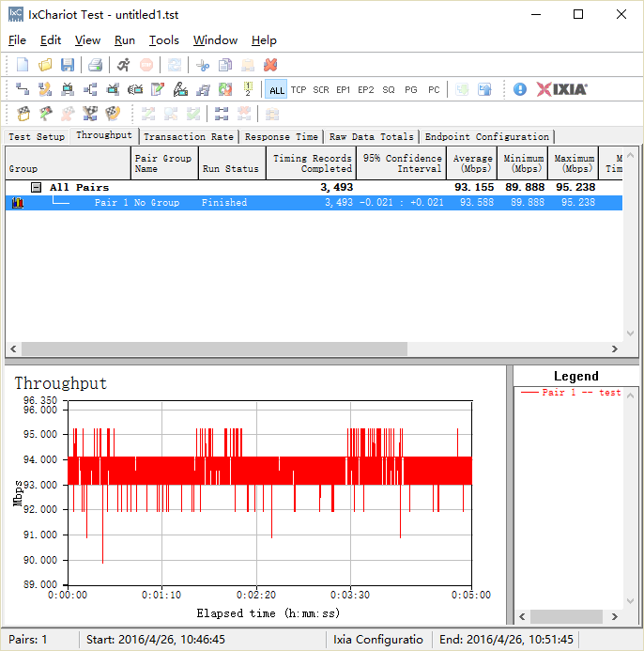644x651 pixels.
Task: Click the chart icon beside Pair 1 row
Action: [18, 203]
